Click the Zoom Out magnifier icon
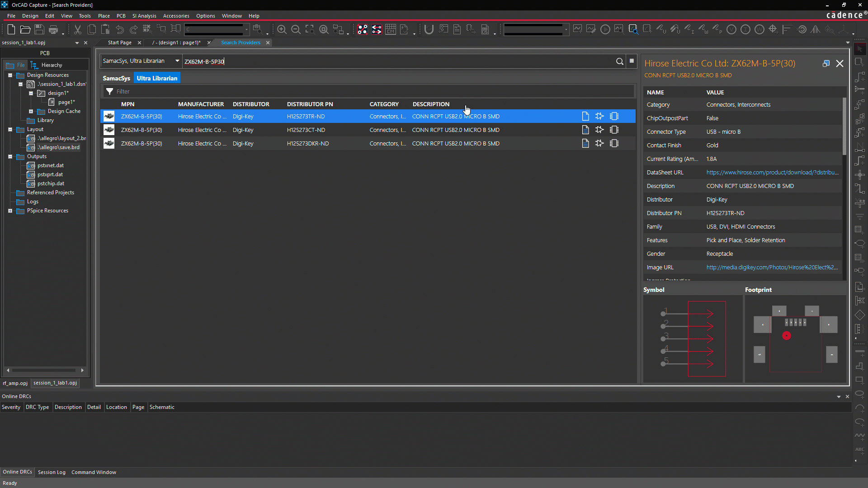The width and height of the screenshot is (868, 488). point(296,30)
